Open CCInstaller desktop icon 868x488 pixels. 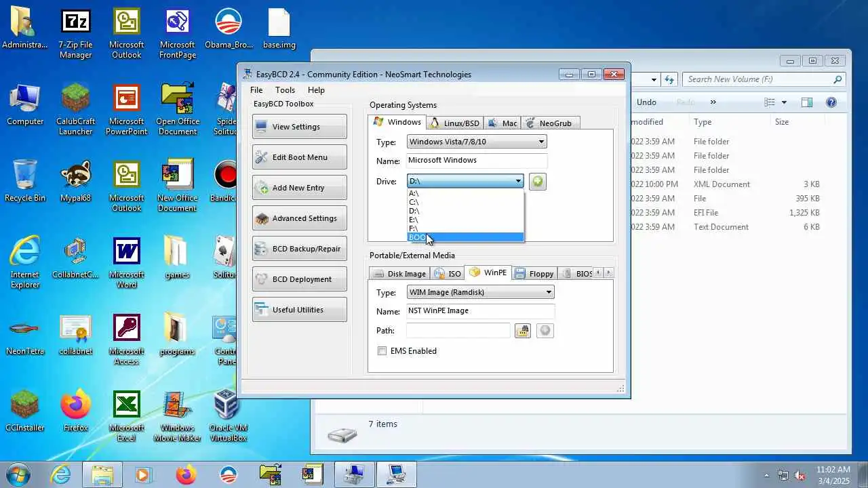click(x=25, y=411)
